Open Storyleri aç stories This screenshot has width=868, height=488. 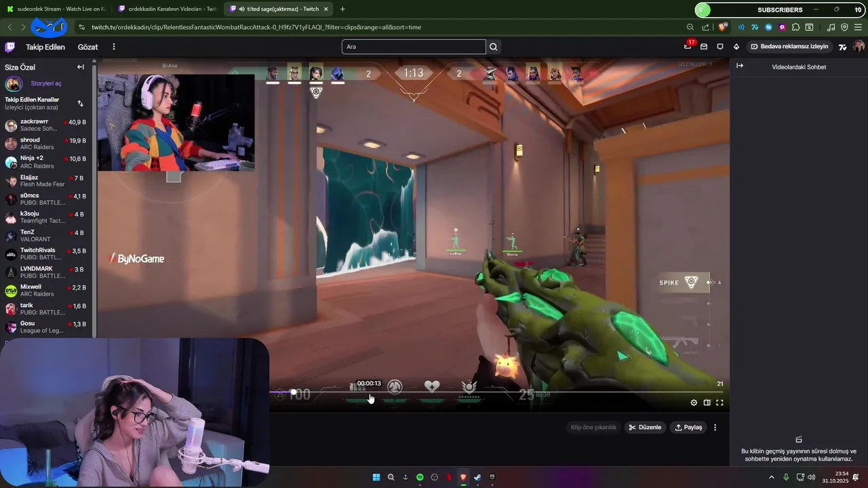pyautogui.click(x=46, y=83)
